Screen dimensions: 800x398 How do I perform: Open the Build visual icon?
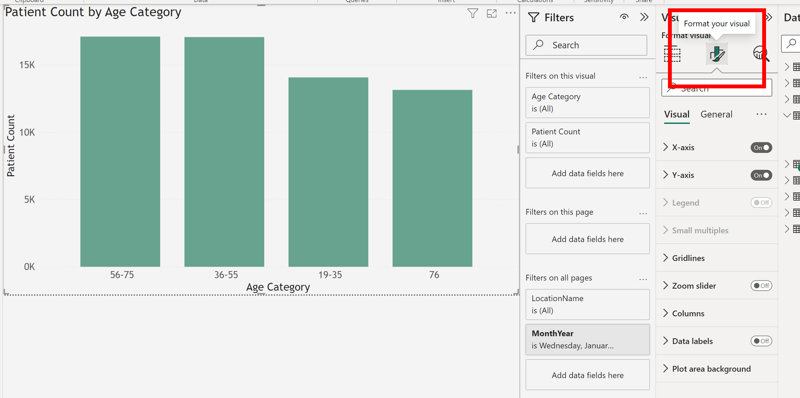pyautogui.click(x=672, y=54)
